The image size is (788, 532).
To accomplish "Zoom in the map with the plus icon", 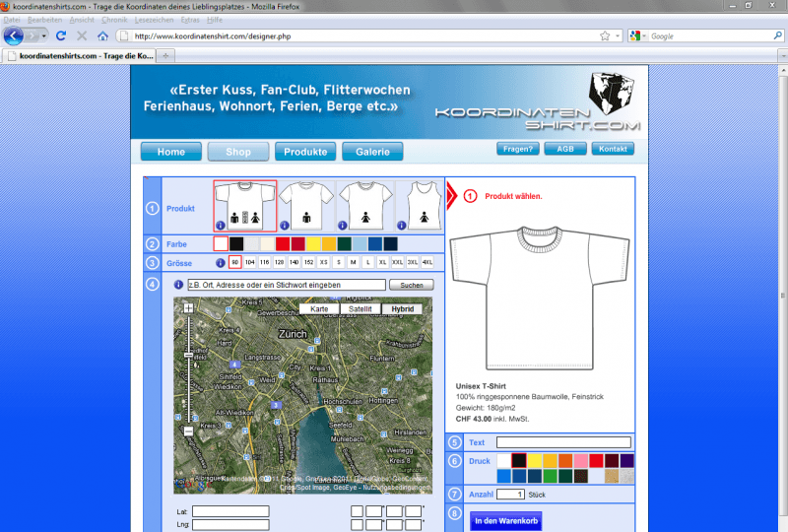I will (188, 308).
